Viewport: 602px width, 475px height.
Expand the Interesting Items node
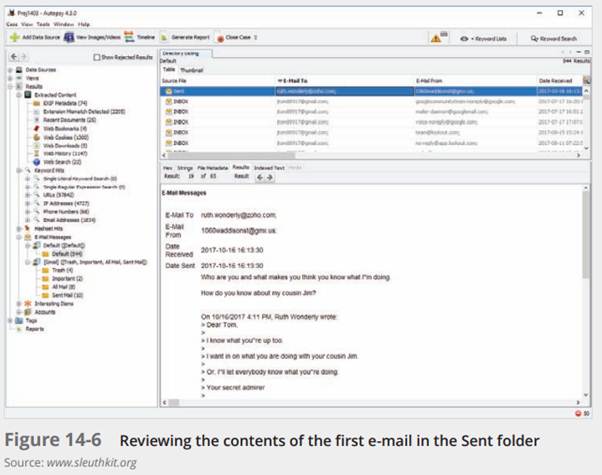19,304
